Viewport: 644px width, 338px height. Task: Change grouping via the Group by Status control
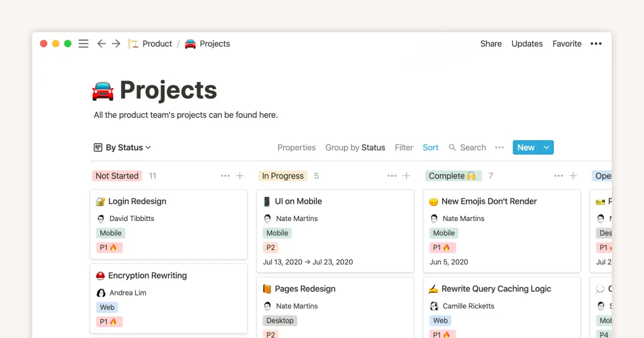pos(355,147)
